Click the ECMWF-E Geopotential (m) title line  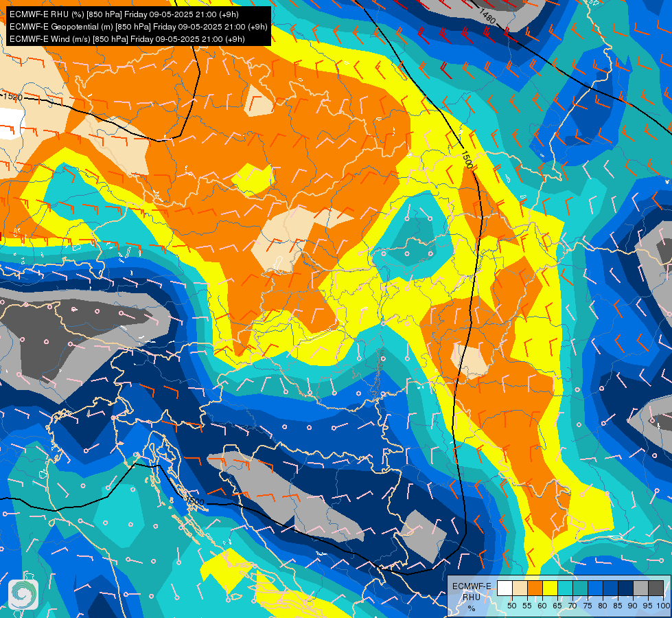point(139,27)
